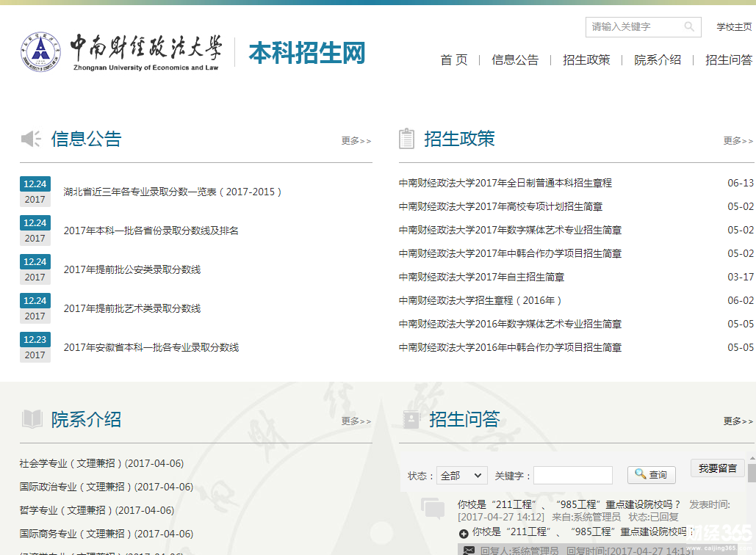Viewport: 756px width, 555px height.
Task: Click the icon beside 招生问答 heading
Action: tap(411, 419)
